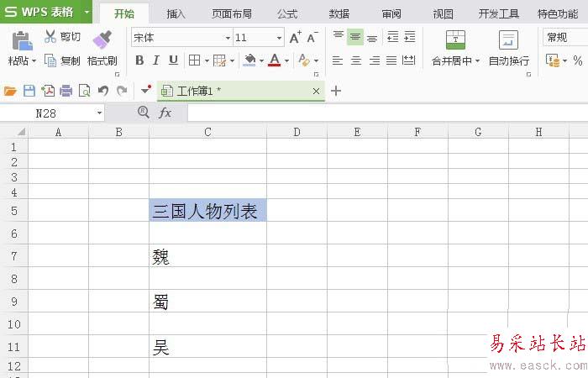Open the 开发工具 tab
The height and width of the screenshot is (378, 588).
499,14
